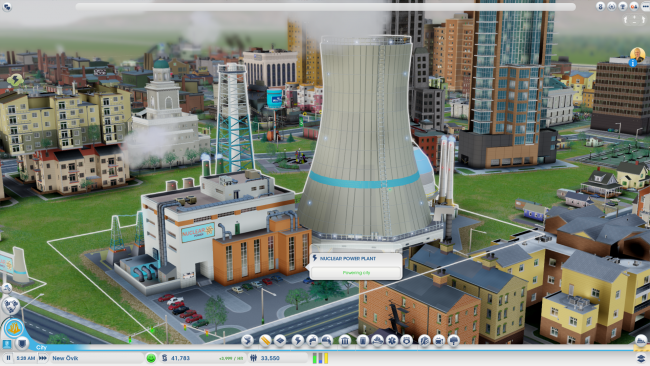Screen dimensions: 650x366
Task: Select the Power lightning bolt menu
Action: (x=297, y=341)
